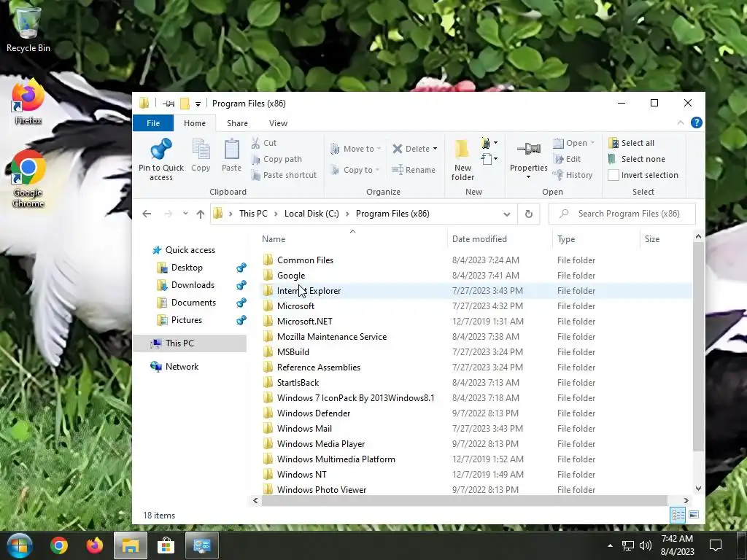Click the Edit ribbon item
Viewport: 747px width, 560px height.
tap(567, 159)
